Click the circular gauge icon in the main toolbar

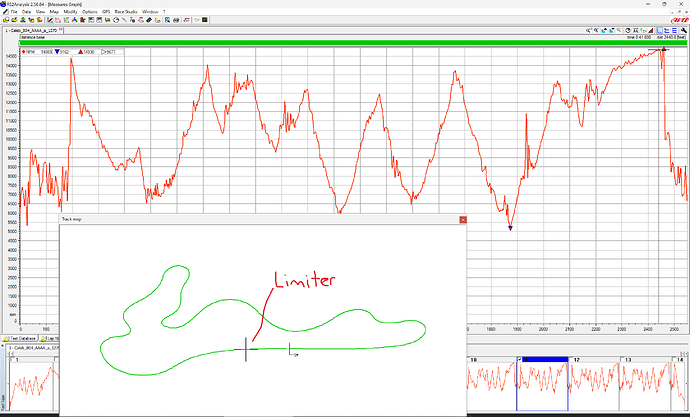click(x=116, y=20)
